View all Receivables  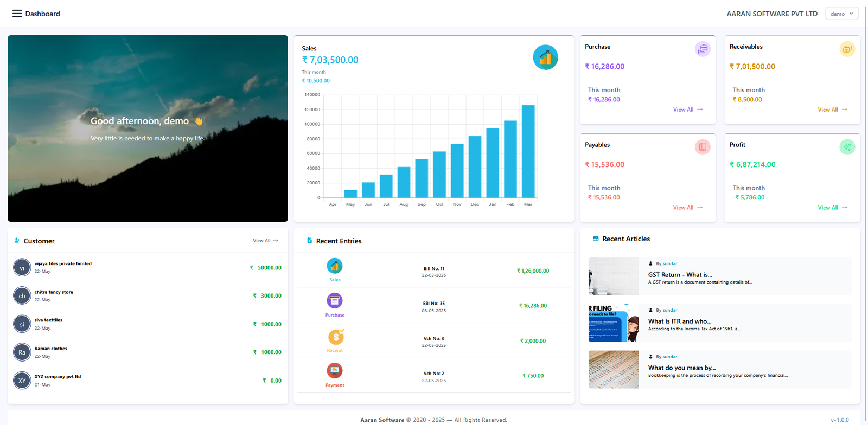tap(832, 110)
